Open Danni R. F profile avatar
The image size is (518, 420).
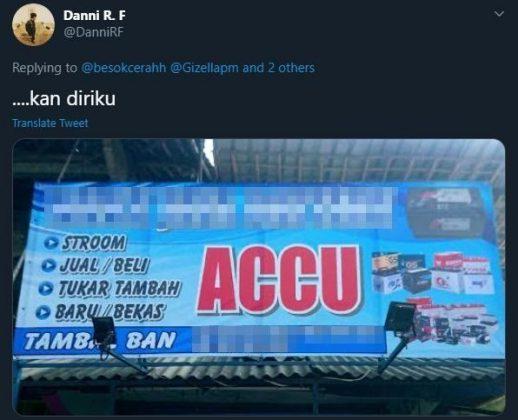tap(33, 25)
